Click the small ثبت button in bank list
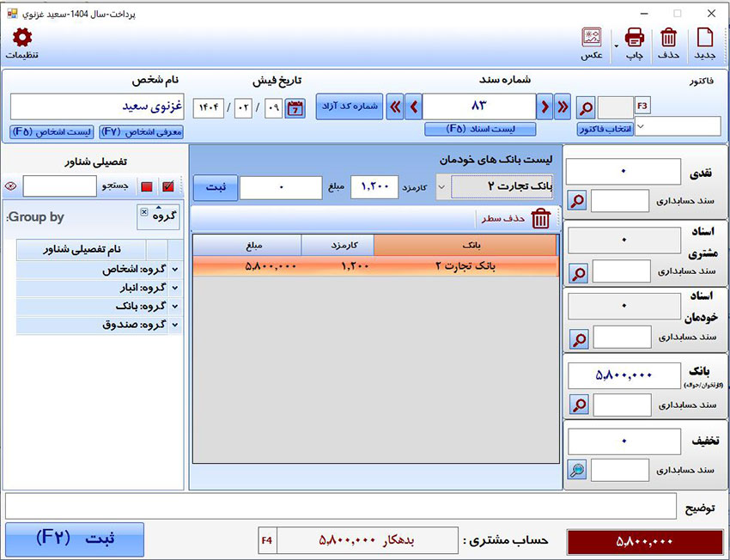730x560 pixels. tap(216, 187)
